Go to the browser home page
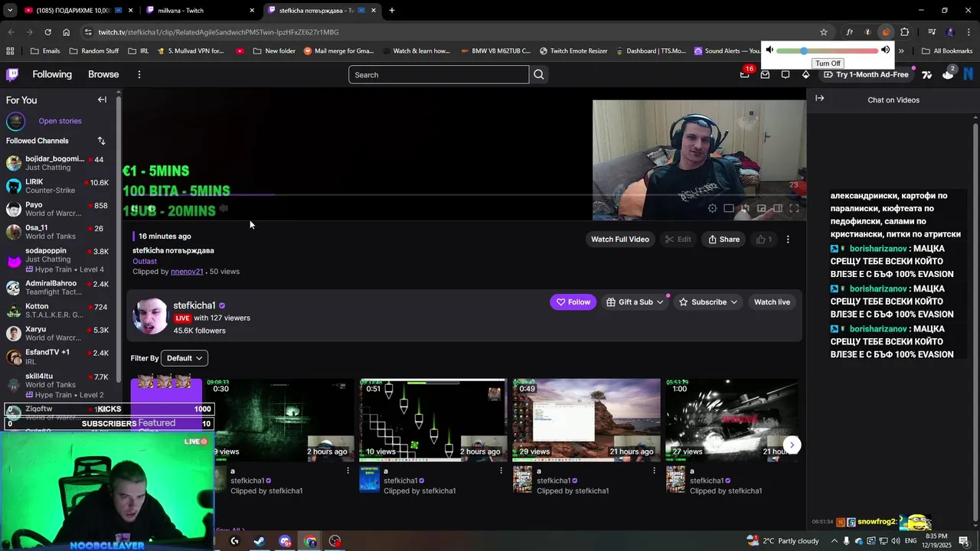This screenshot has width=980, height=551. [x=66, y=32]
